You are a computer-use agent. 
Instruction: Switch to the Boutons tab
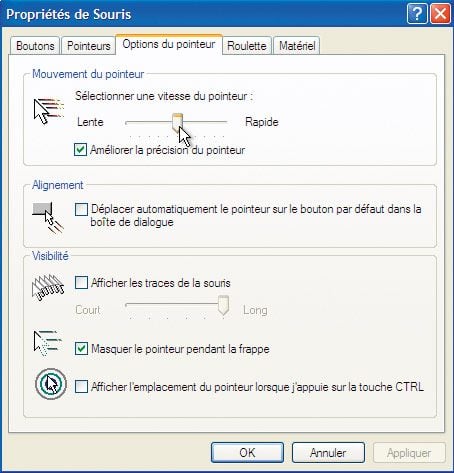(35, 46)
